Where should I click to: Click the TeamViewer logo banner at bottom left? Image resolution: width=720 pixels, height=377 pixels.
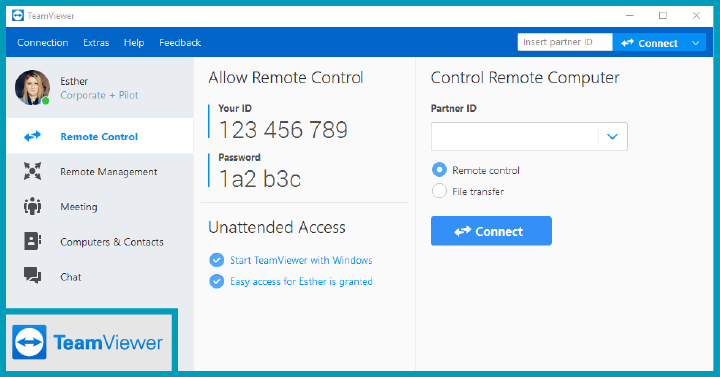89,342
